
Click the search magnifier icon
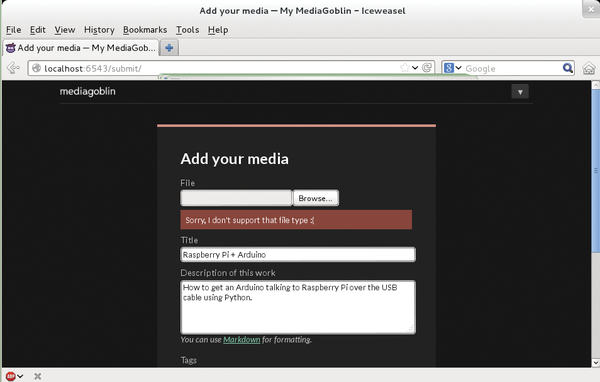567,68
